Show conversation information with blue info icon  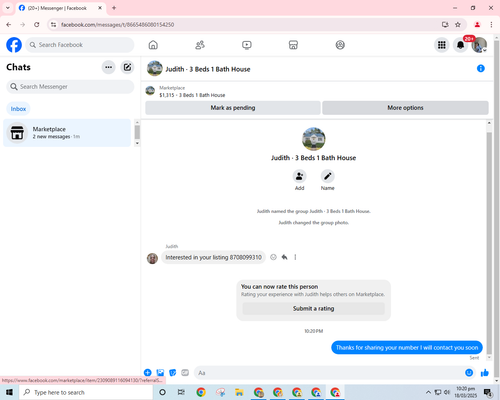click(x=481, y=69)
